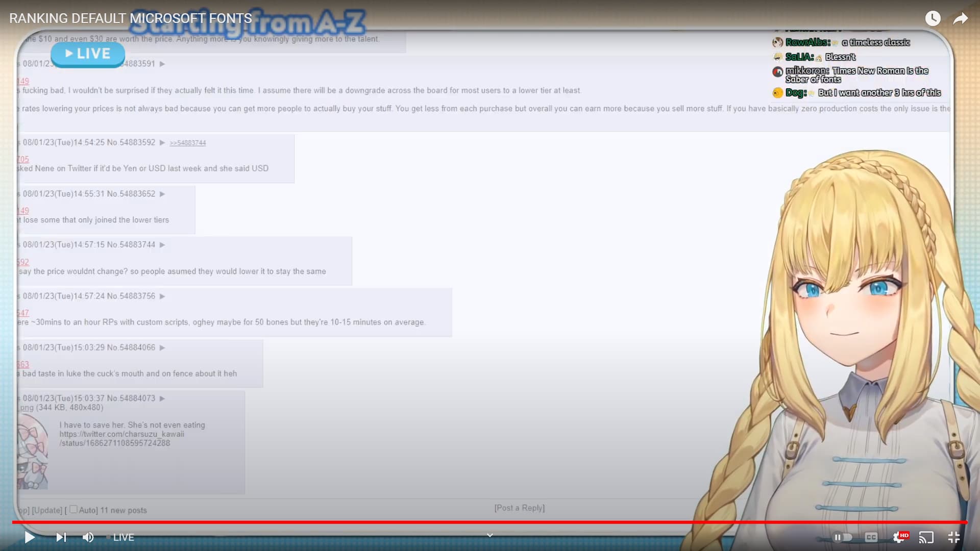Click the blue LIVE badge on the overlay
980x551 pixels.
point(88,54)
